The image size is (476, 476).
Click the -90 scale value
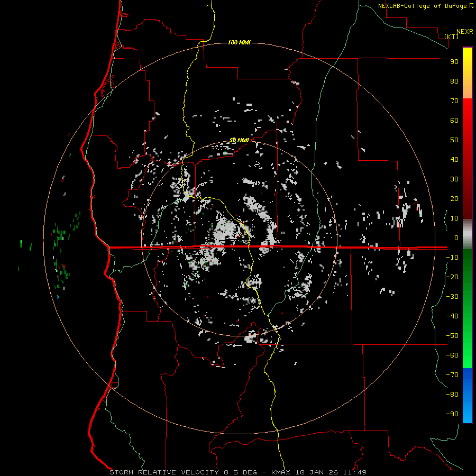[452, 414]
